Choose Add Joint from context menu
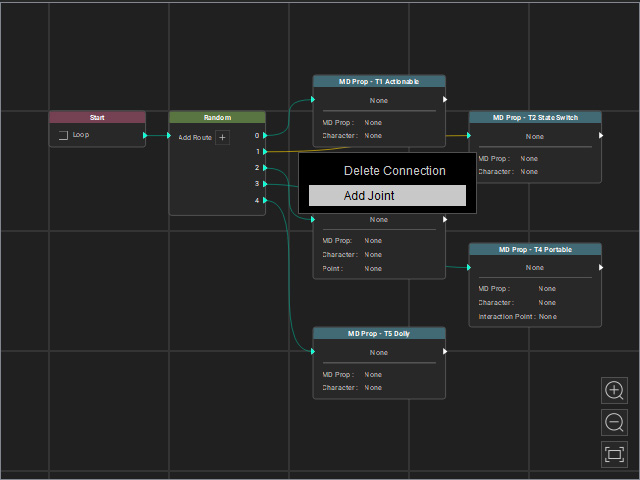 (x=387, y=196)
